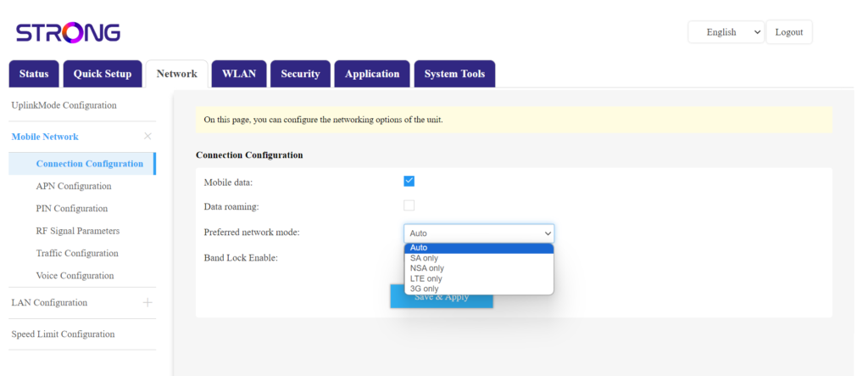Choose NSA only network mode
868x376 pixels.
(x=479, y=268)
